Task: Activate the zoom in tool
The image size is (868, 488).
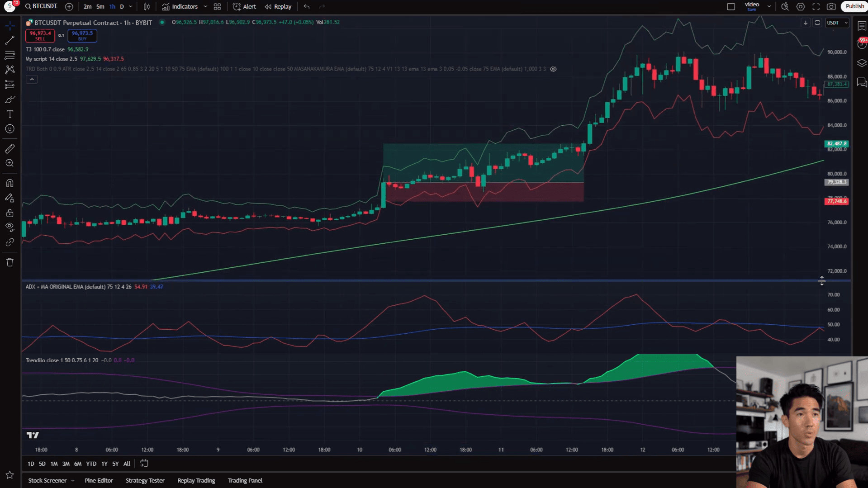Action: coord(9,163)
